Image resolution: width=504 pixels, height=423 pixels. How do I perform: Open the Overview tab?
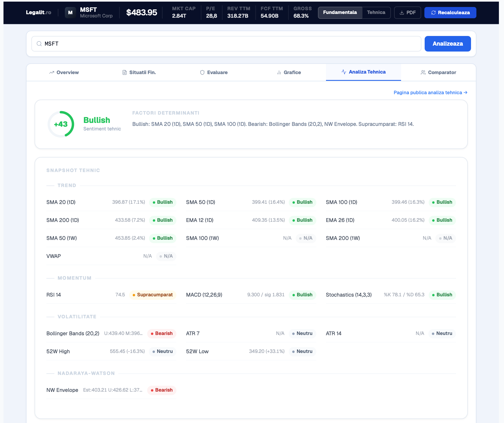[x=64, y=72]
